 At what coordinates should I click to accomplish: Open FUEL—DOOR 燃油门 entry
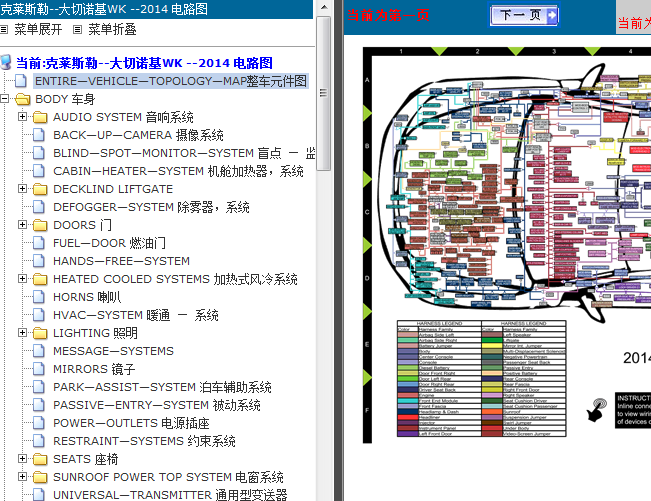(x=109, y=243)
